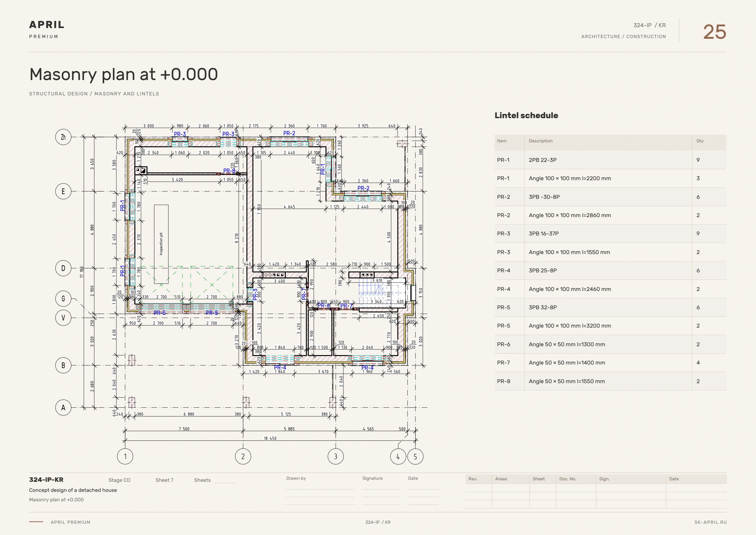Viewport: 756px width, 535px height.
Task: Click the 'Masonry plan at +0.000' page title
Action: [123, 74]
